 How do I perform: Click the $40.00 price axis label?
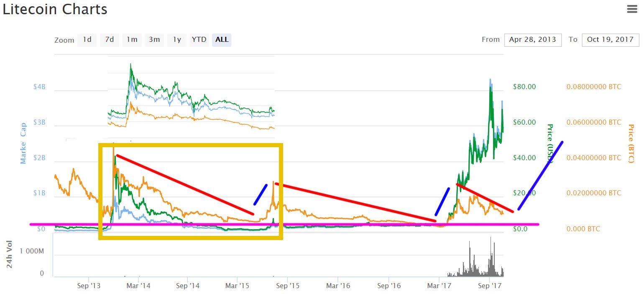click(x=524, y=158)
